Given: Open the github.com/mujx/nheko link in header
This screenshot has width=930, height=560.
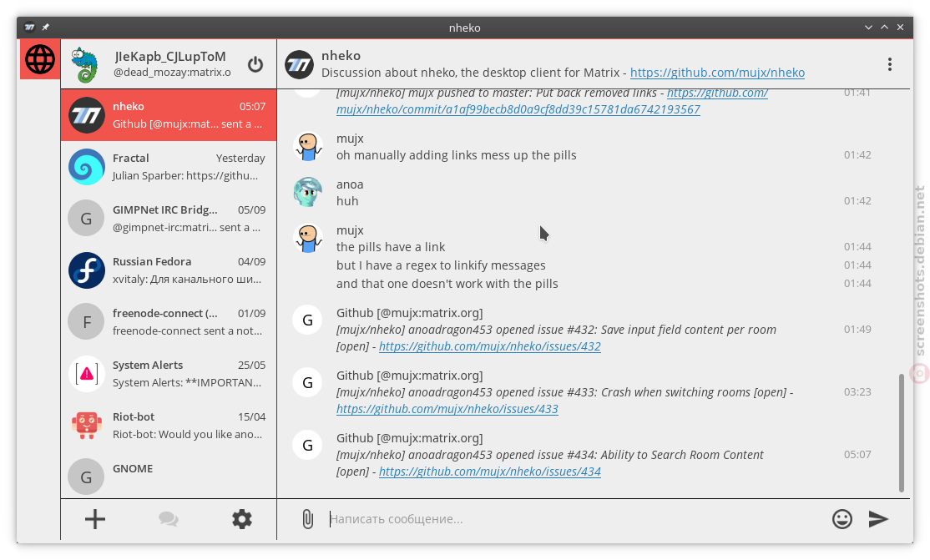Looking at the screenshot, I should 717,73.
